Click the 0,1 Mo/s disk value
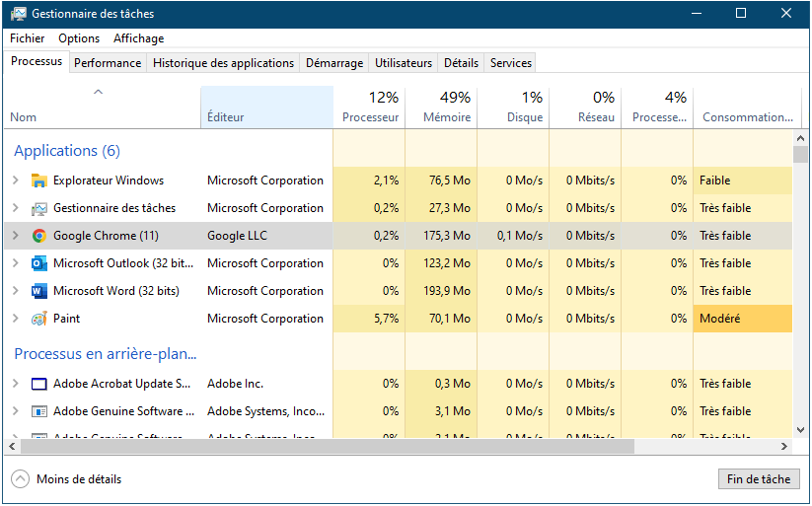The height and width of the screenshot is (506, 812). [520, 236]
